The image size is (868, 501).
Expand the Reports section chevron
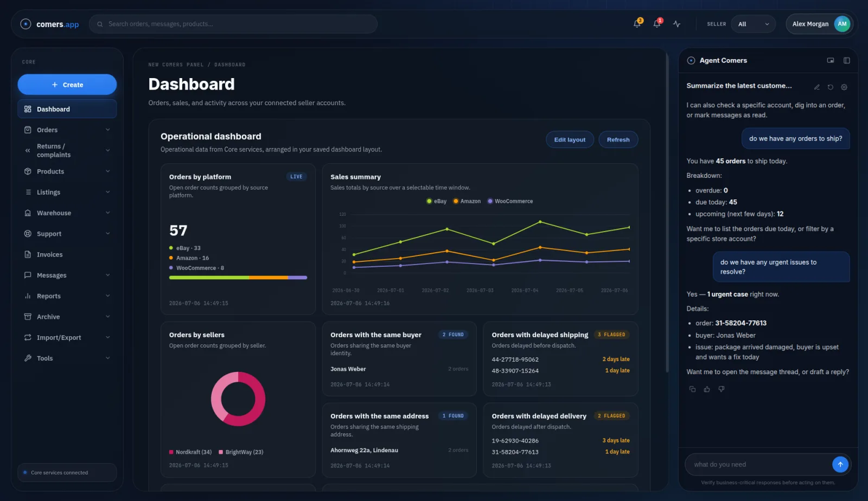(x=107, y=296)
